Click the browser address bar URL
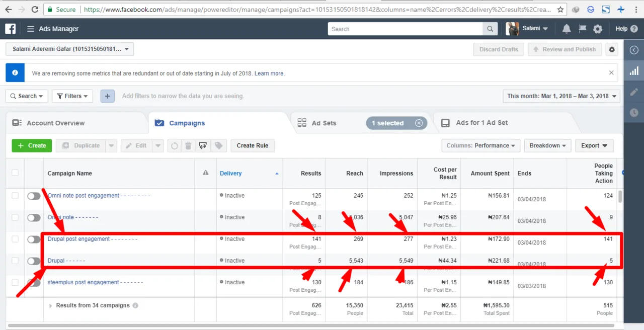The image size is (644, 330). click(317, 9)
